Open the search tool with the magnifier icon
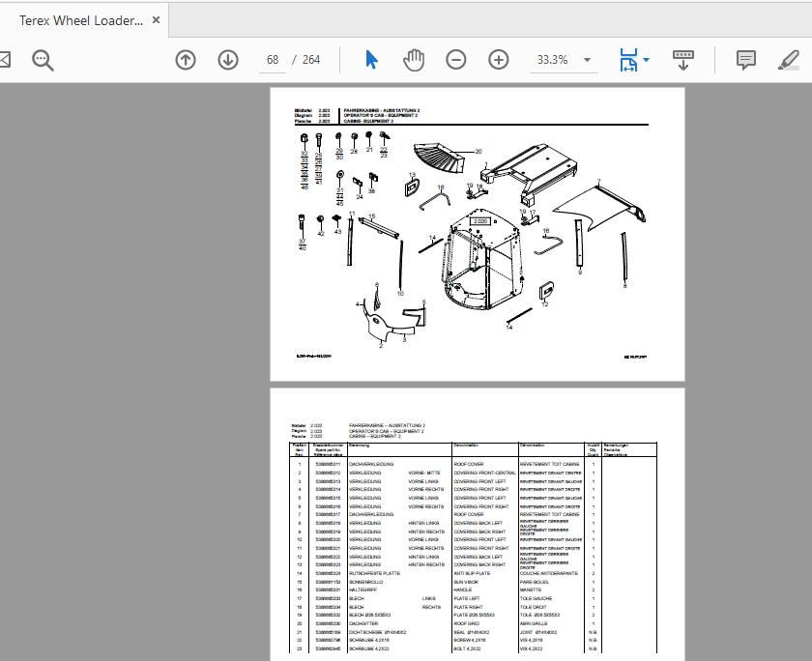Viewport: 812px width, 661px height. [x=42, y=59]
